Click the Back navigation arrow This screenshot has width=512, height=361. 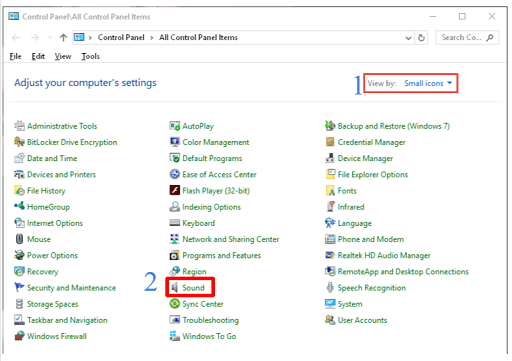tap(16, 37)
